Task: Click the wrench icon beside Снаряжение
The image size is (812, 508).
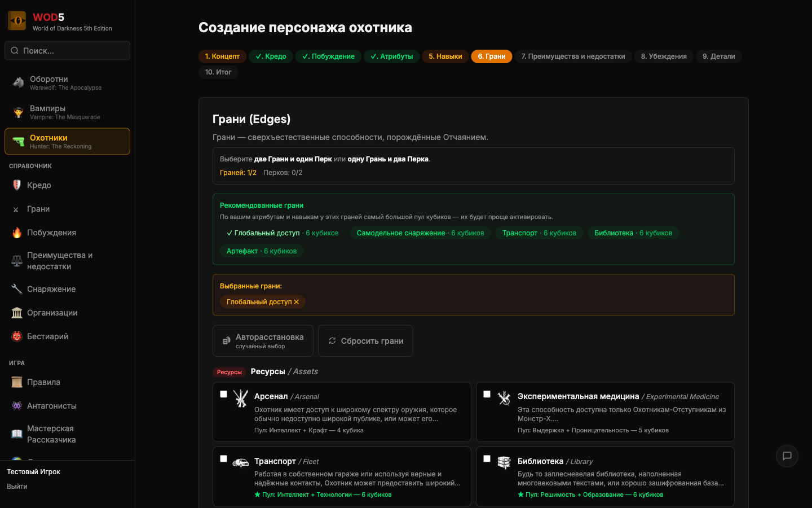Action: [17, 289]
